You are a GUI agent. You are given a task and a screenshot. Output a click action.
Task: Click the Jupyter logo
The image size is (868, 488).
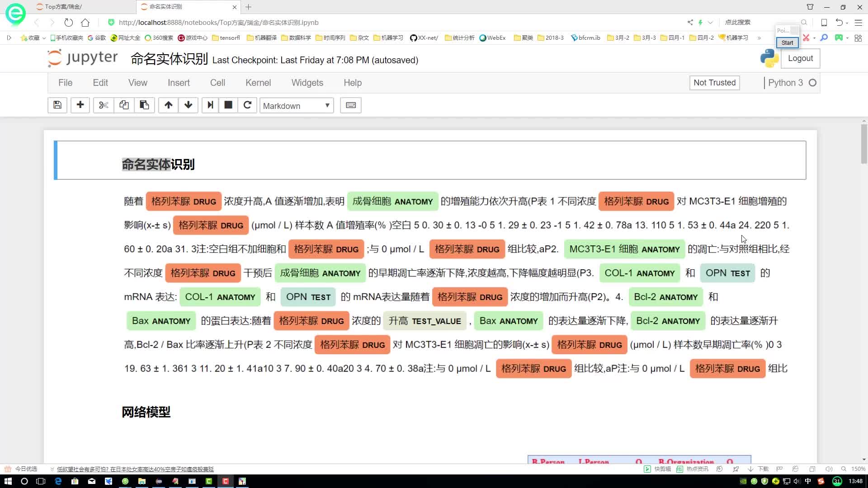82,58
